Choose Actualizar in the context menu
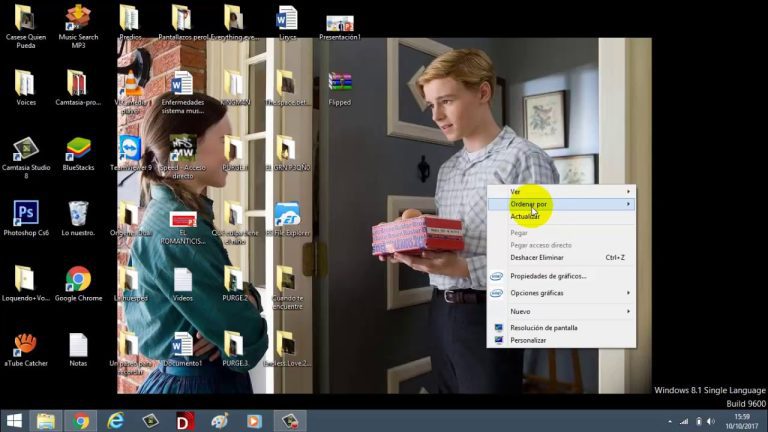This screenshot has width=768, height=432. point(525,216)
